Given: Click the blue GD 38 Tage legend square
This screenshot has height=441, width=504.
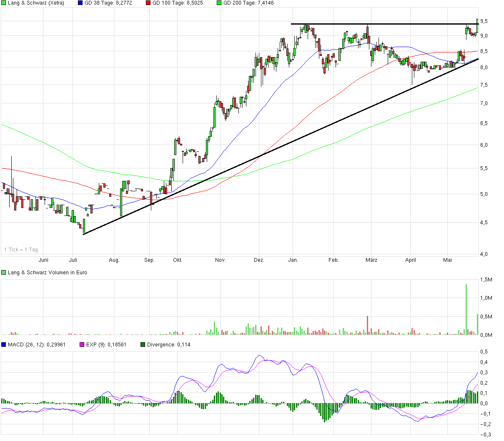Looking at the screenshot, I should [80, 3].
